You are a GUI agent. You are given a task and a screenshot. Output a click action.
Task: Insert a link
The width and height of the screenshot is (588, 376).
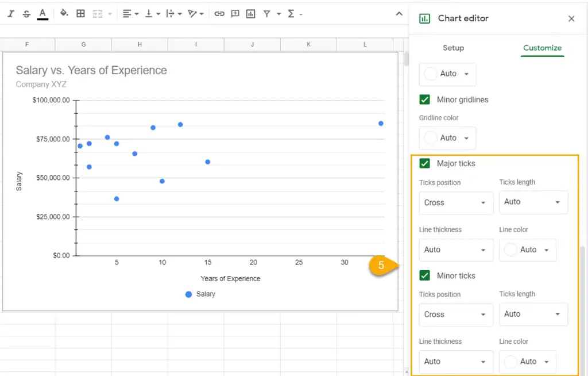pyautogui.click(x=220, y=13)
